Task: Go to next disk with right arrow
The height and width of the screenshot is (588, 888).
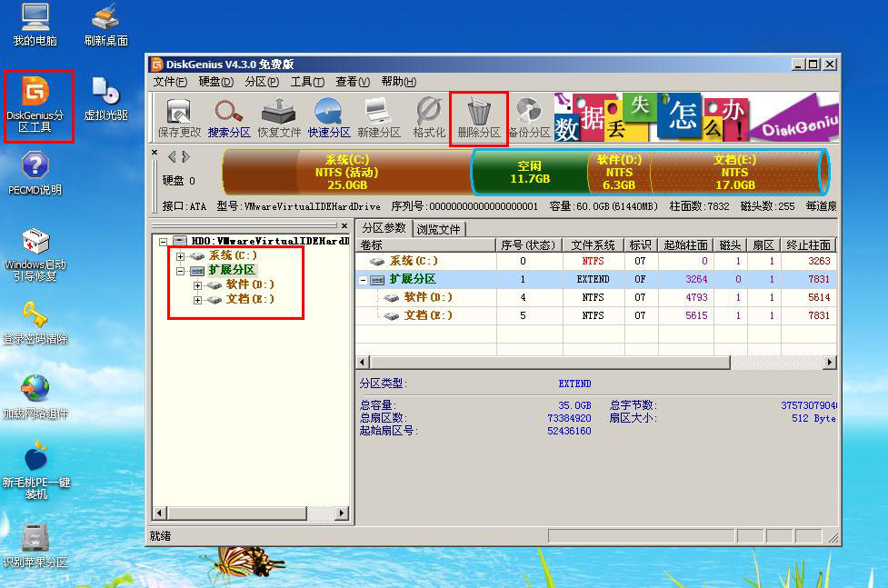Action: (x=185, y=156)
